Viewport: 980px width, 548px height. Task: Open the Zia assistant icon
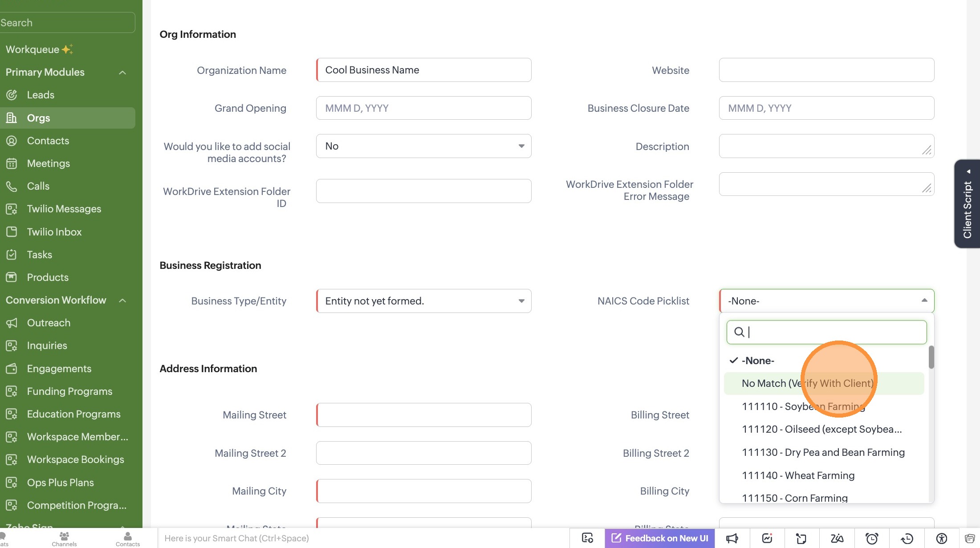point(837,538)
